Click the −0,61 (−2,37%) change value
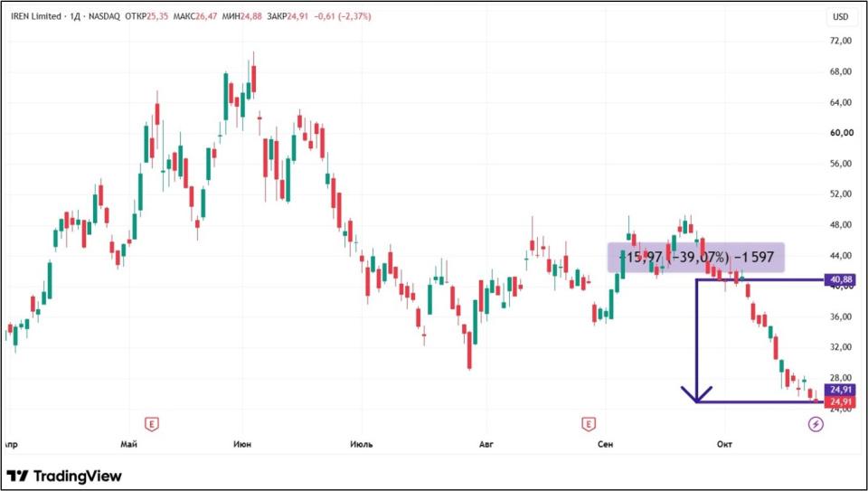868x491 pixels. tap(342, 16)
